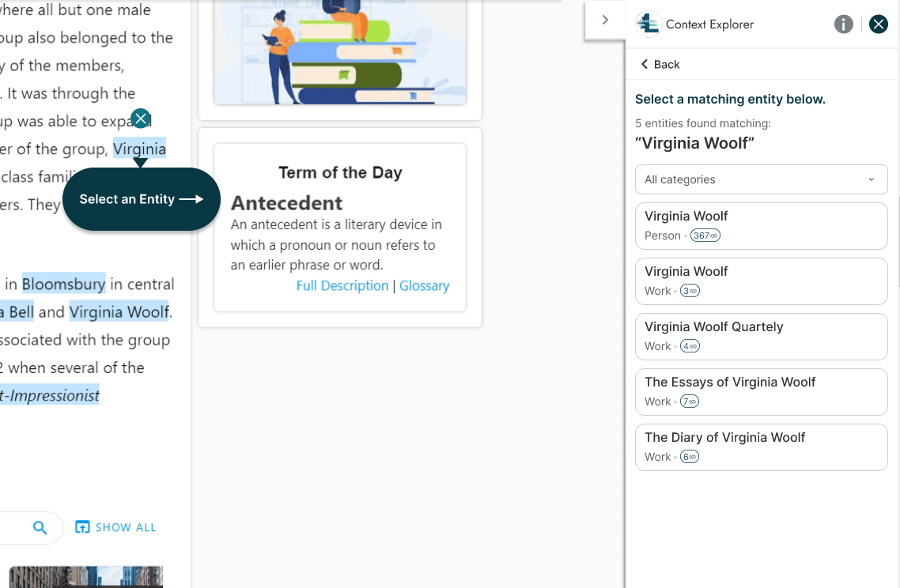
Task: Click the Select an Entity bubble
Action: tap(142, 199)
